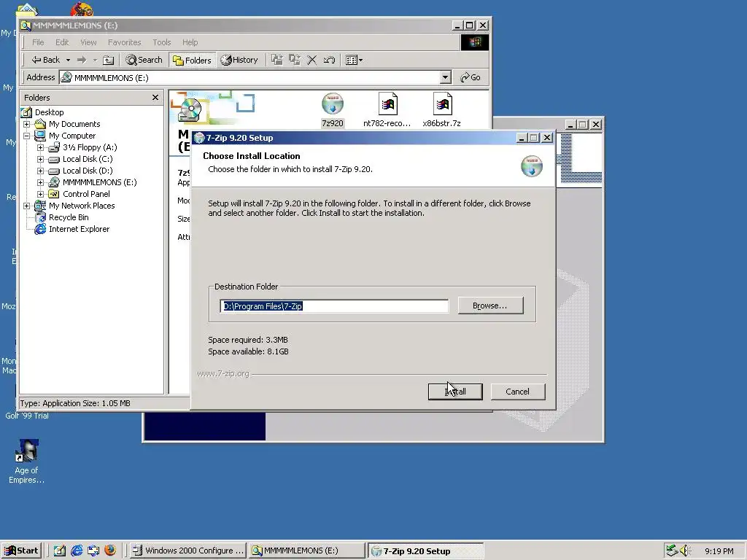
Task: Click the Start button
Action: pos(21,551)
